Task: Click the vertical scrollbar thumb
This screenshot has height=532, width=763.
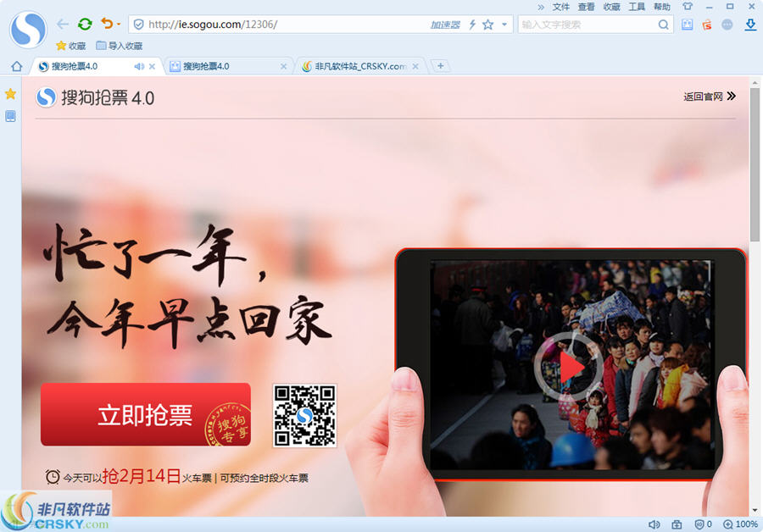Action: click(x=755, y=165)
